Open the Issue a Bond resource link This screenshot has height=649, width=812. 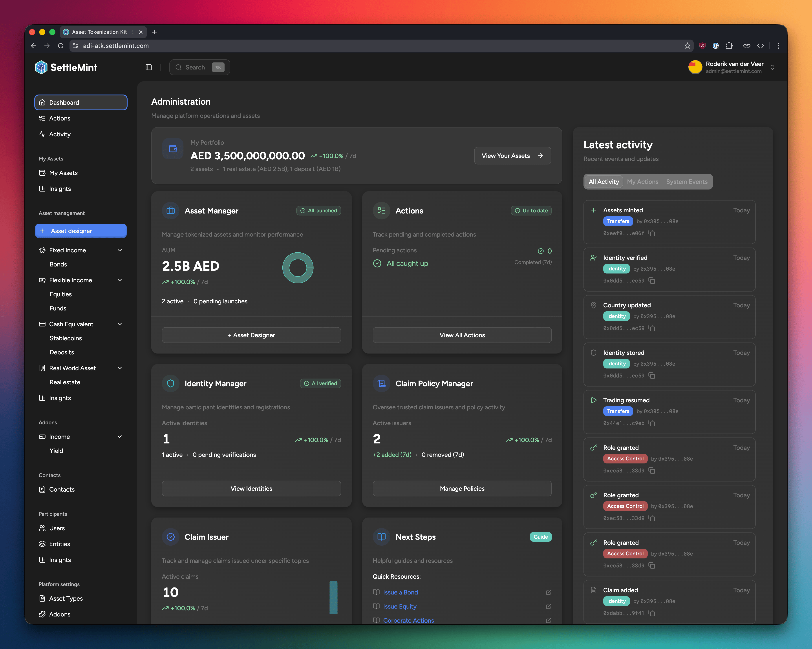tap(400, 592)
